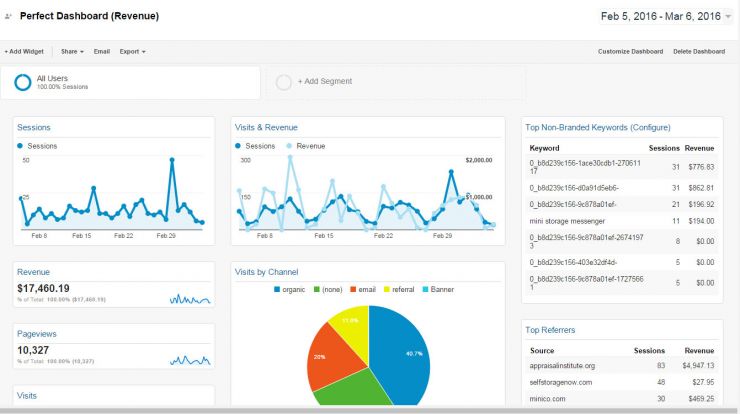Click the All Users segment circle icon
Image resolution: width=740 pixels, height=414 pixels.
click(23, 82)
